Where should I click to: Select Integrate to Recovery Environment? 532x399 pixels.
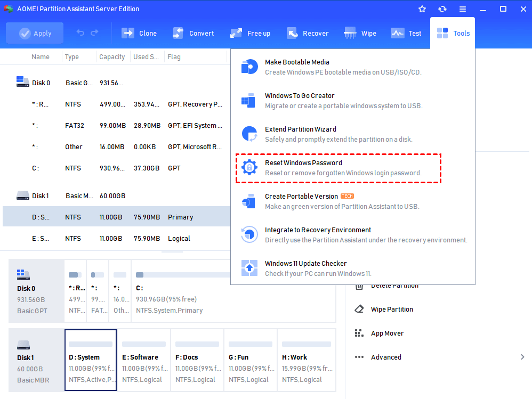[x=353, y=235]
